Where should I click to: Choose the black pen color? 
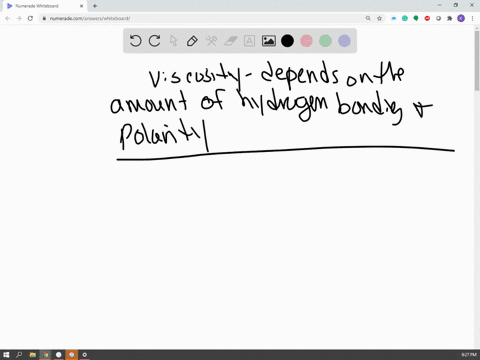pos(287,41)
